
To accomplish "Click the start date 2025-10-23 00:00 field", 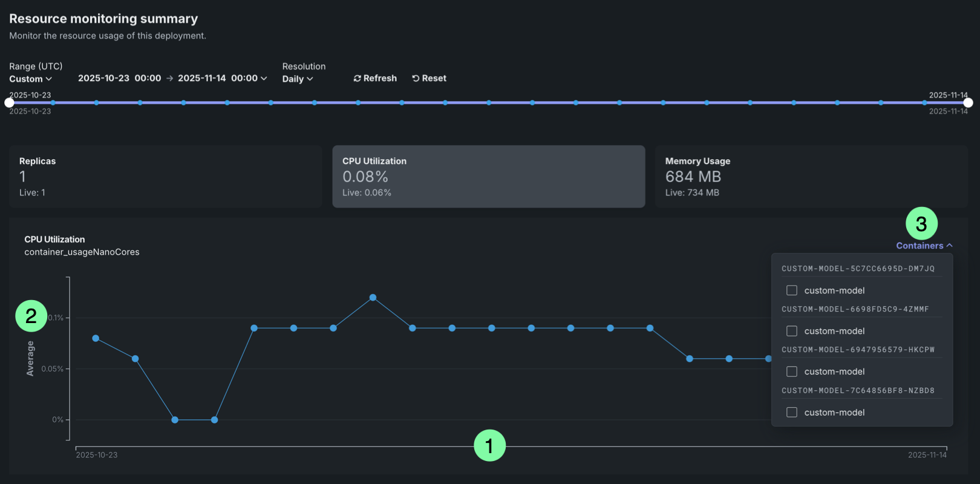I will [119, 79].
